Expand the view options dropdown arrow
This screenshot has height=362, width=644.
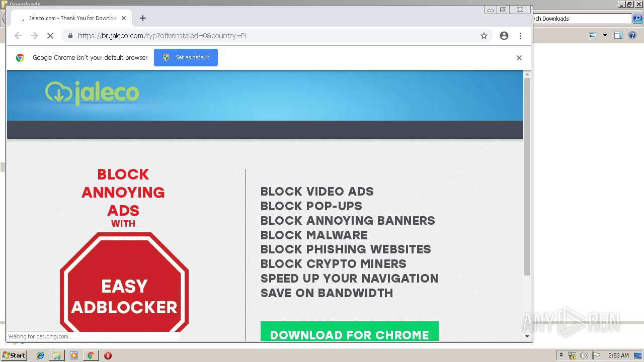coord(605,35)
